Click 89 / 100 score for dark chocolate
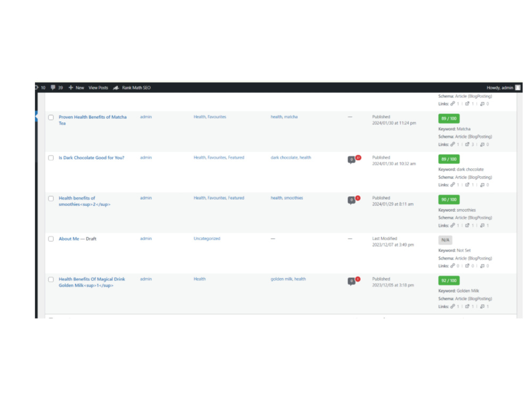Image resolution: width=532 pixels, height=399 pixels. pos(449,159)
